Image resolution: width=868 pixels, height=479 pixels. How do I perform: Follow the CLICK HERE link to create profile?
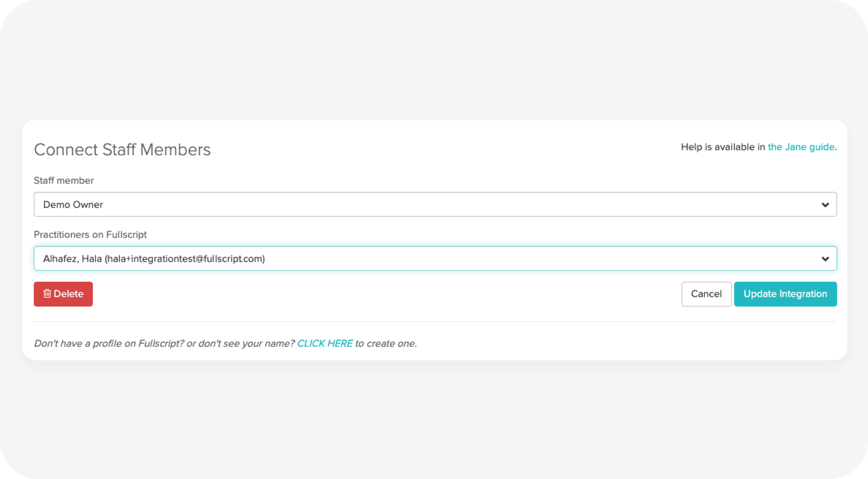[x=325, y=343]
